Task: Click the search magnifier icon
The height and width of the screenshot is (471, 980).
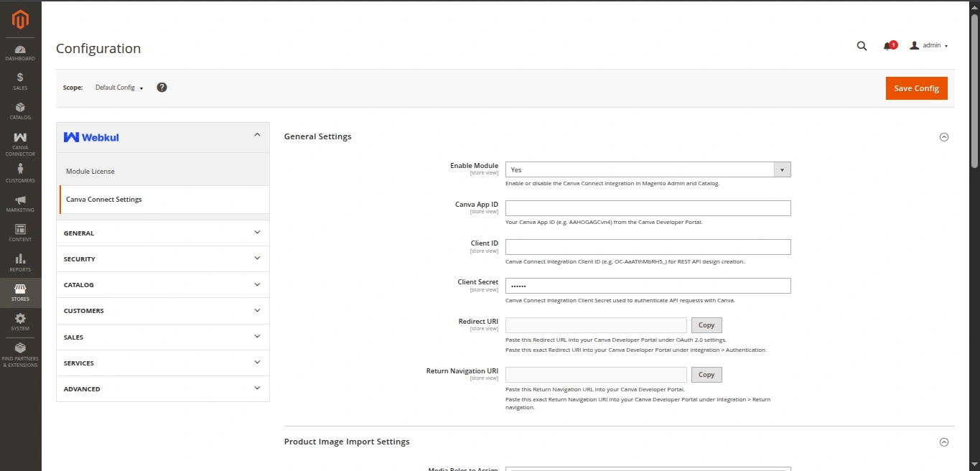Action: (x=862, y=46)
